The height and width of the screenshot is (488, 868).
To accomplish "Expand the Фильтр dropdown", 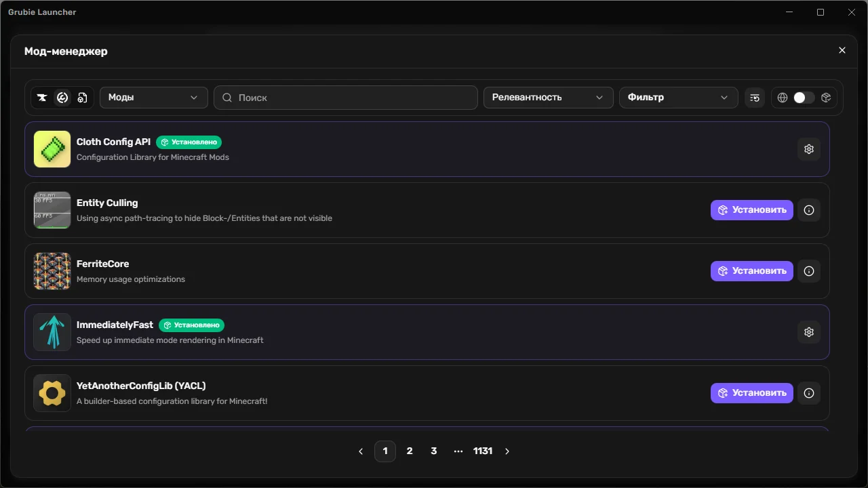I will [x=678, y=98].
